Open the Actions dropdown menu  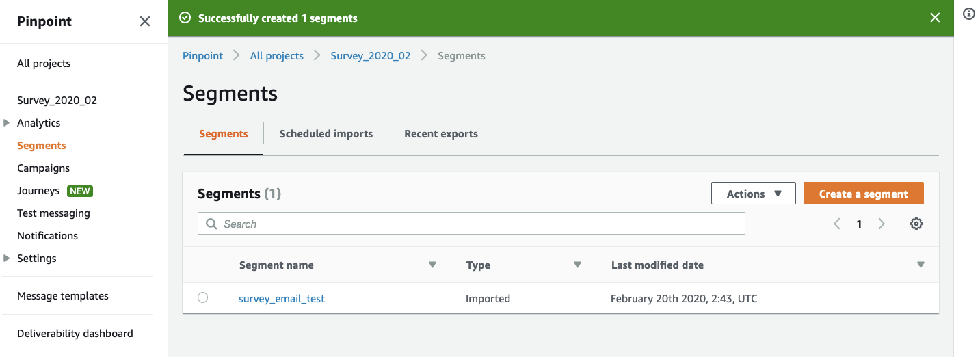[x=754, y=194]
